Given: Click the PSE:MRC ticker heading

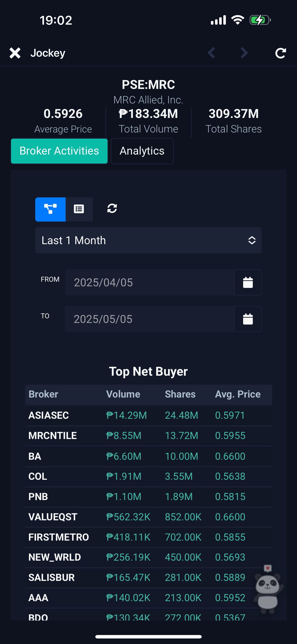Looking at the screenshot, I should (x=148, y=85).
